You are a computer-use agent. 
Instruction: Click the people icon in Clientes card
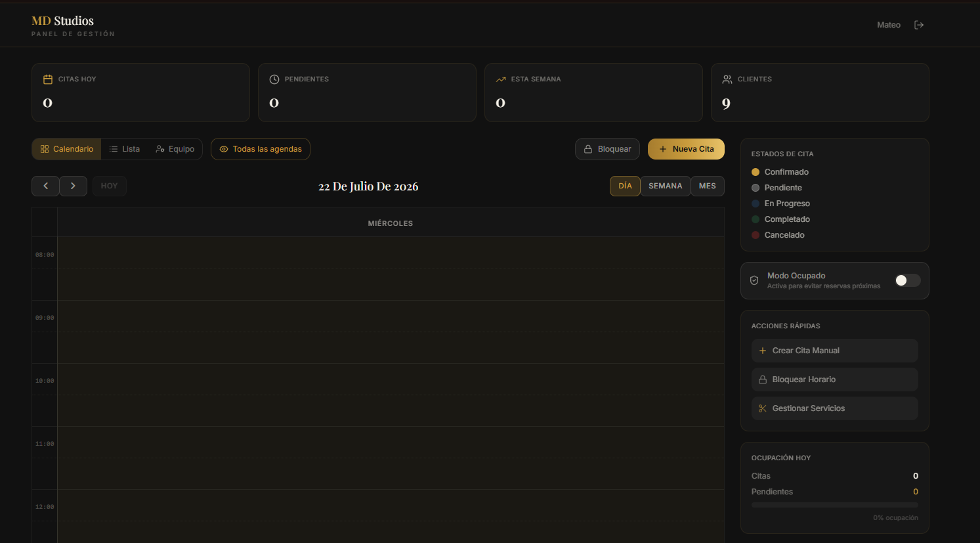(x=727, y=79)
